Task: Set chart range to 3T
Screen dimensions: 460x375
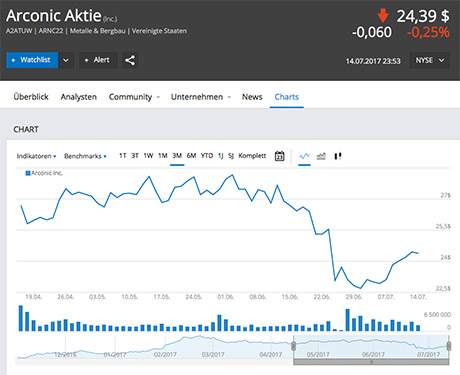Action: click(x=135, y=156)
